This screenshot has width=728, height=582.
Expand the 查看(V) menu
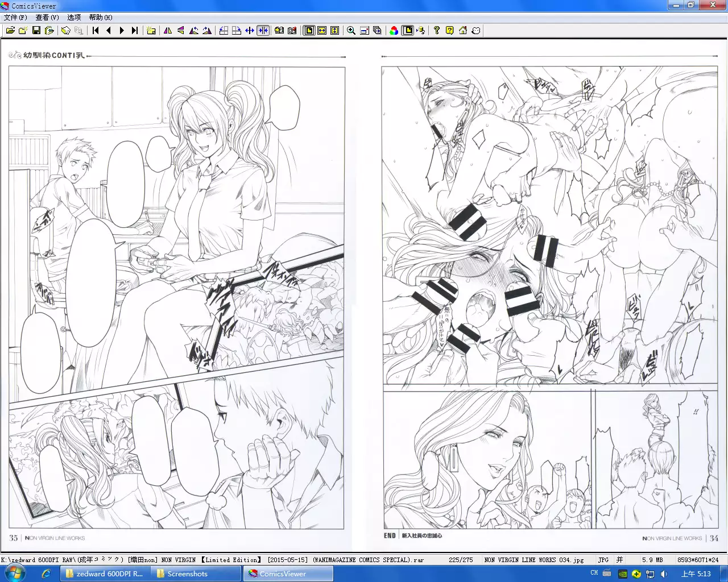tap(47, 18)
